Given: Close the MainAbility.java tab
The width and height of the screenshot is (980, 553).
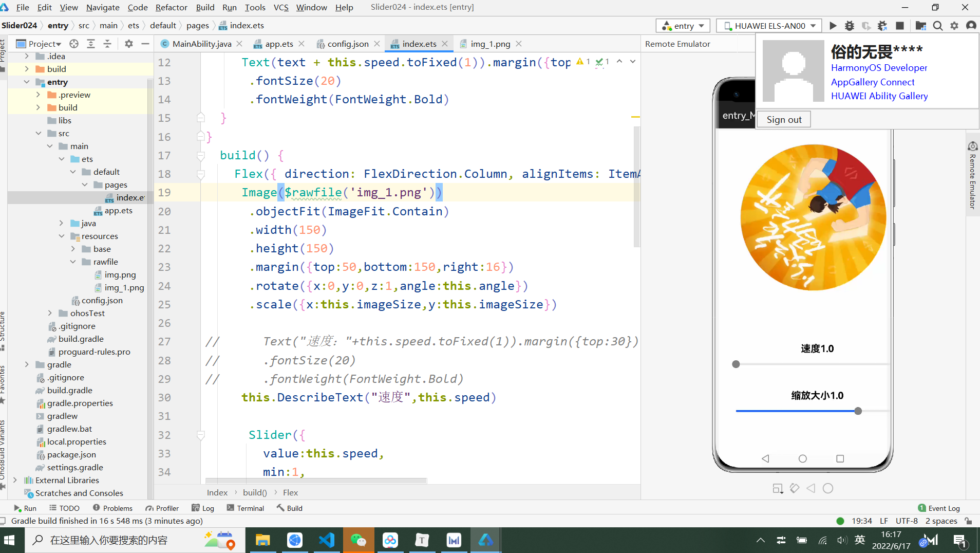Looking at the screenshot, I should point(239,44).
